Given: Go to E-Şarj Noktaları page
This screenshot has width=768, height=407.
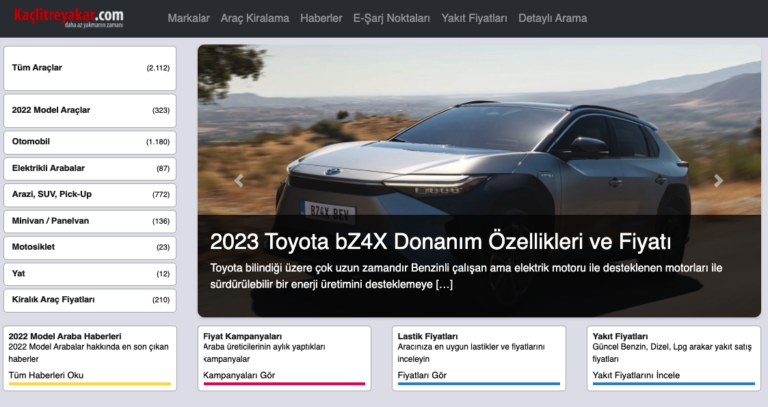Looking at the screenshot, I should 391,18.
